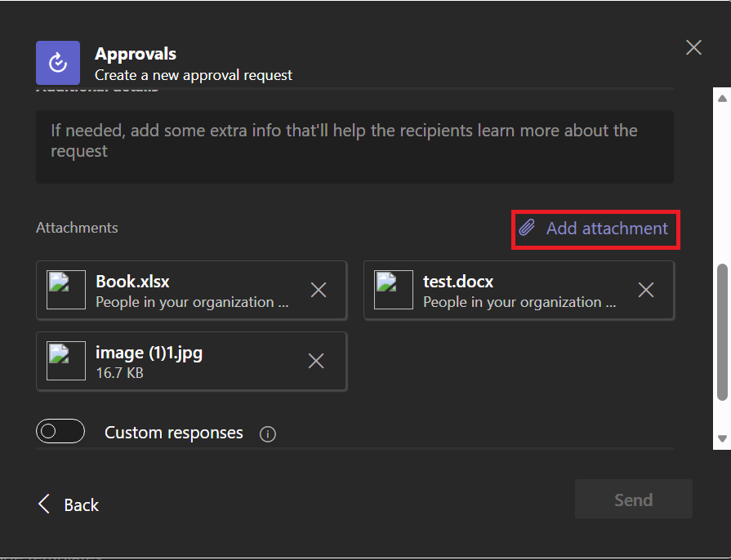731x560 pixels.
Task: Remove the image (1)1.jpg attachment
Action: (316, 361)
